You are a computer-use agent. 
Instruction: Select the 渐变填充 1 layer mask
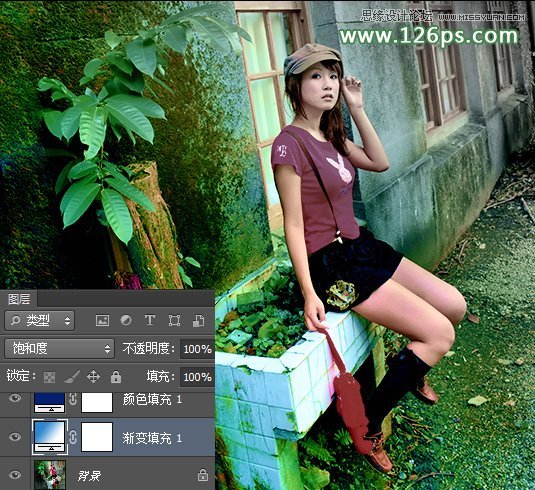click(97, 437)
